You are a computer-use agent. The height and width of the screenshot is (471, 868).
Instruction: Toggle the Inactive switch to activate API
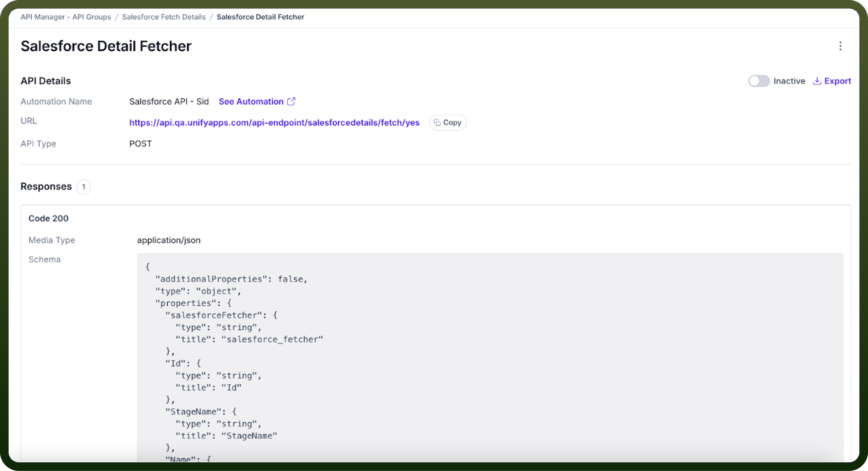click(759, 81)
